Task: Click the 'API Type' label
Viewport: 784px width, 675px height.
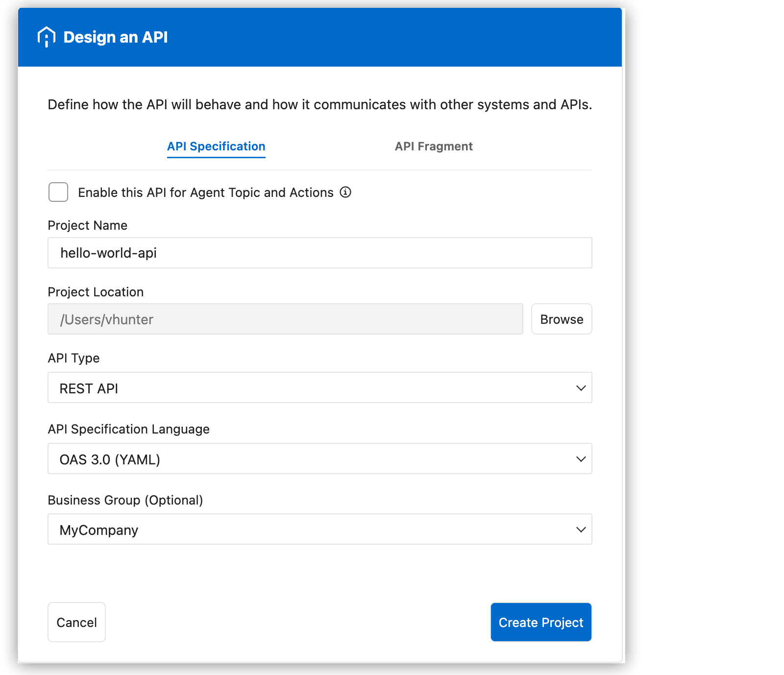Action: click(x=73, y=358)
